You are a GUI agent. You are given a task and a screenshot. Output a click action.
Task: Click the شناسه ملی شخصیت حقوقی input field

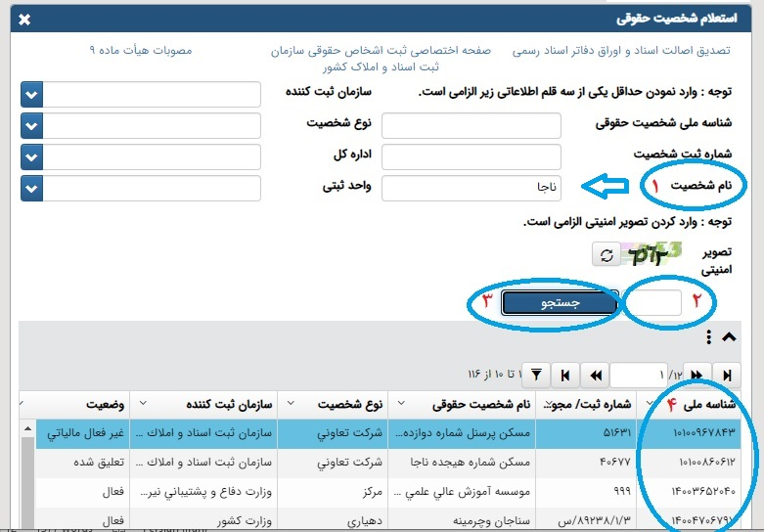coord(471,126)
